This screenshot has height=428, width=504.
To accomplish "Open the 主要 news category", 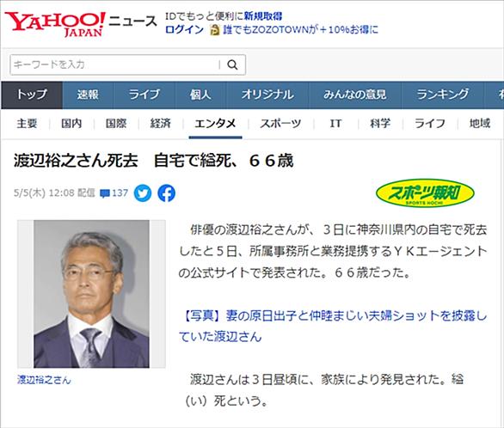I will [27, 124].
